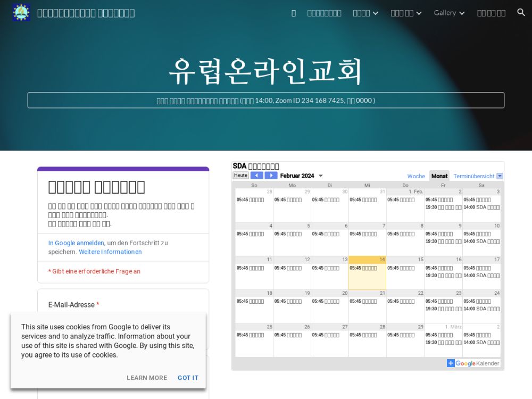Open the calendar options arrow beside Terminübersicht
The height and width of the screenshot is (399, 532).
(x=500, y=176)
